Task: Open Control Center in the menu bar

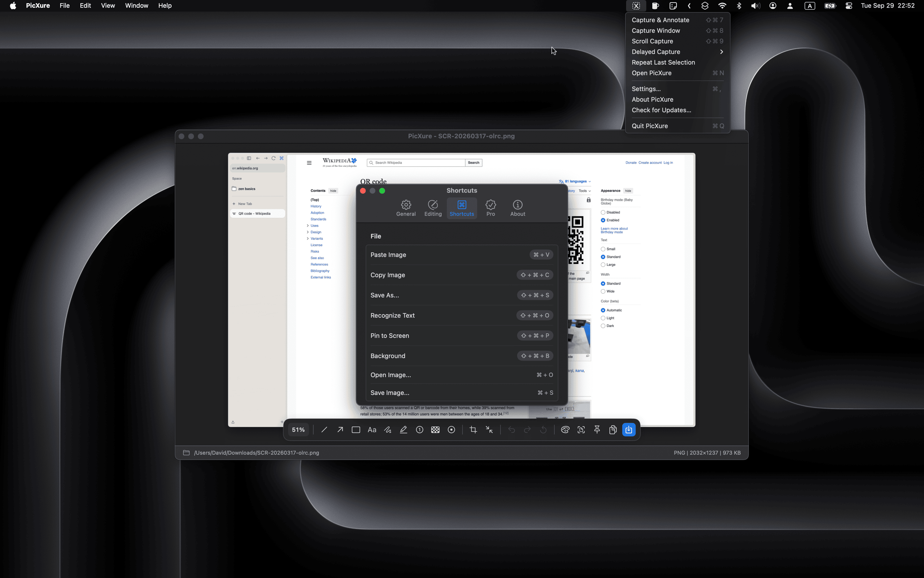Action: point(849,6)
